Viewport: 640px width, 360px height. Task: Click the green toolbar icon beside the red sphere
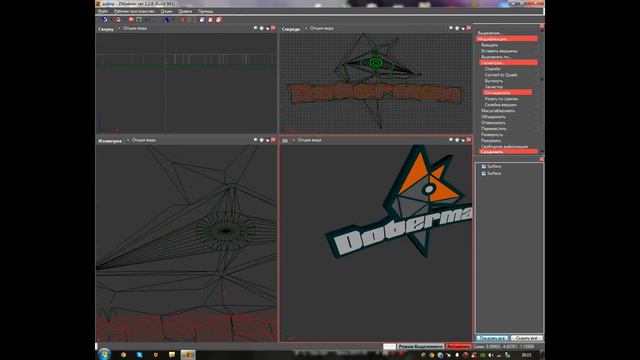click(x=139, y=20)
